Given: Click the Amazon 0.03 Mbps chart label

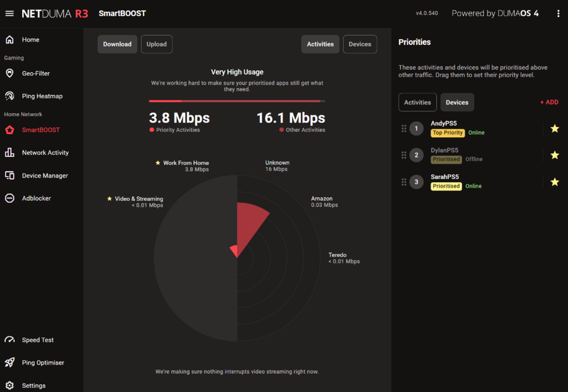Looking at the screenshot, I should tap(324, 201).
